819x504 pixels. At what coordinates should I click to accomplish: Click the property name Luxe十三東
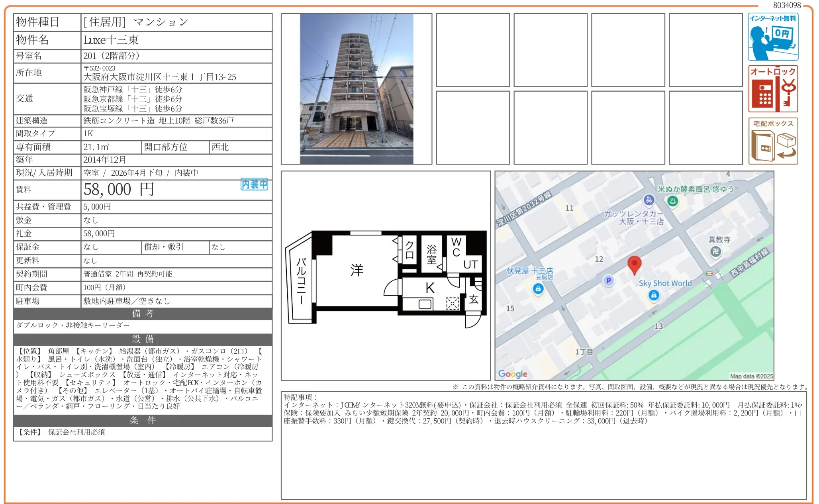(x=111, y=40)
